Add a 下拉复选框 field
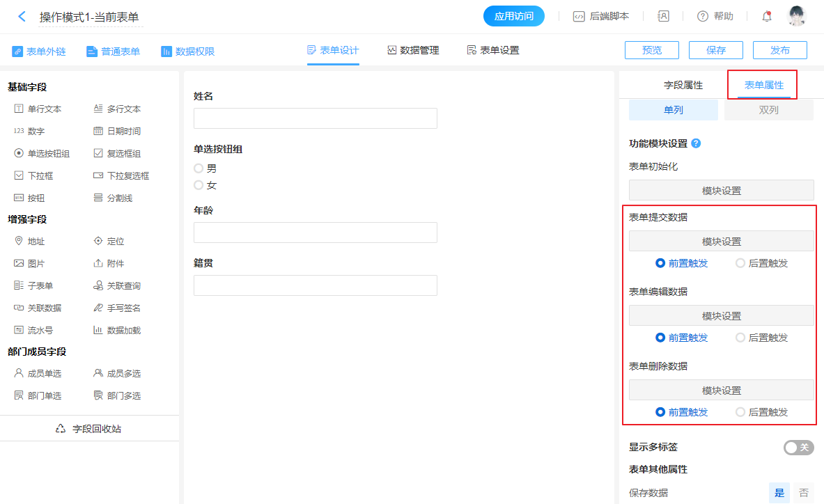Viewport: 824px width, 504px height. click(x=121, y=175)
